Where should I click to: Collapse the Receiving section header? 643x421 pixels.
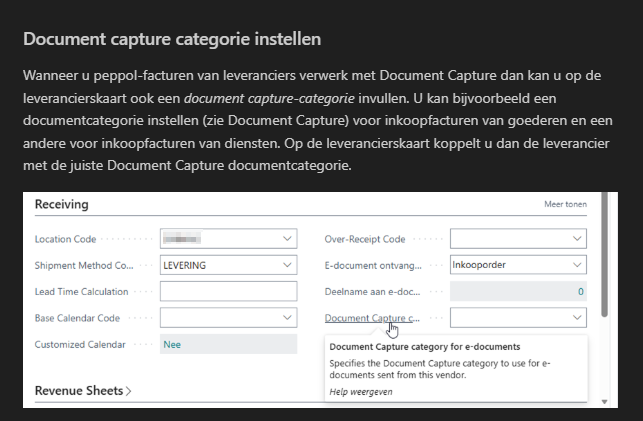coord(62,204)
